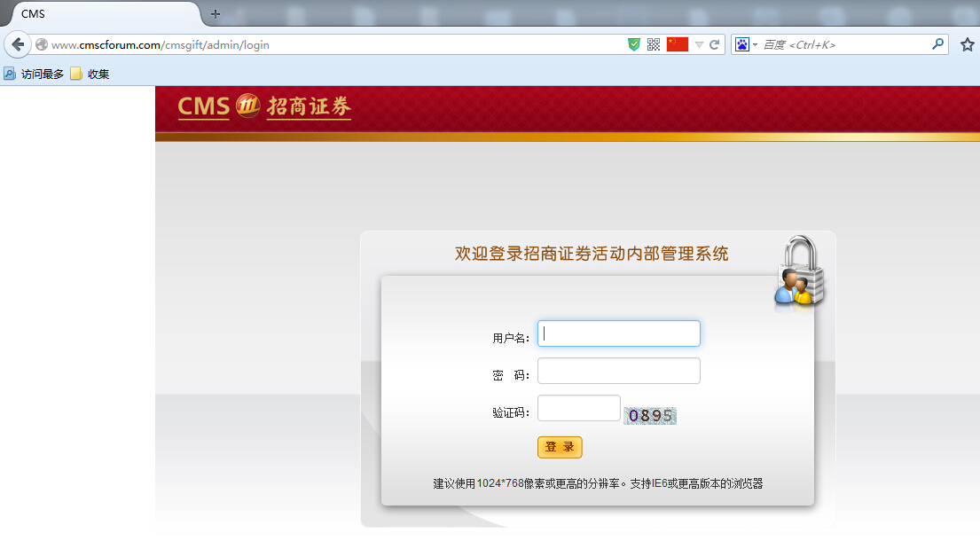The image size is (980, 541).
Task: Click the URL address bar text
Action: [160, 45]
